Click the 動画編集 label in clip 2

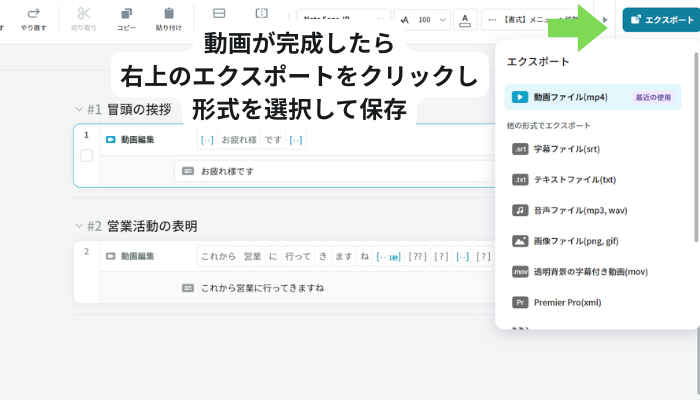[138, 256]
